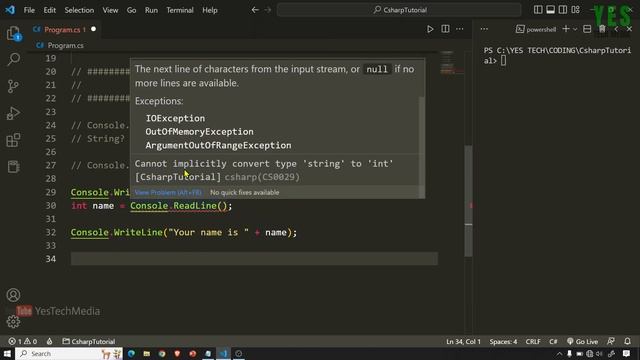Open the Extensions view

(13, 140)
